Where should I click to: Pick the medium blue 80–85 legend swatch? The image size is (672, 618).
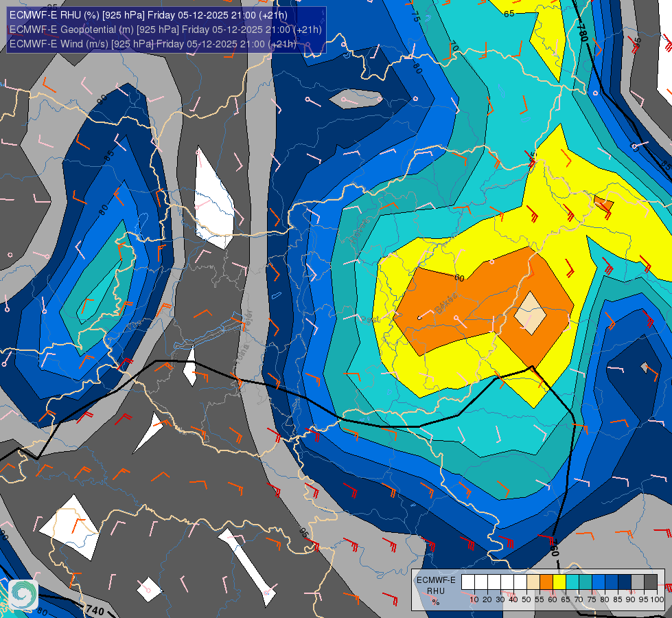pyautogui.click(x=612, y=582)
